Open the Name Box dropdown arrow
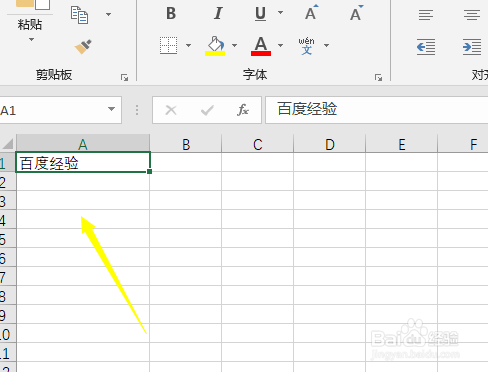This screenshot has height=372, width=488. pyautogui.click(x=112, y=109)
